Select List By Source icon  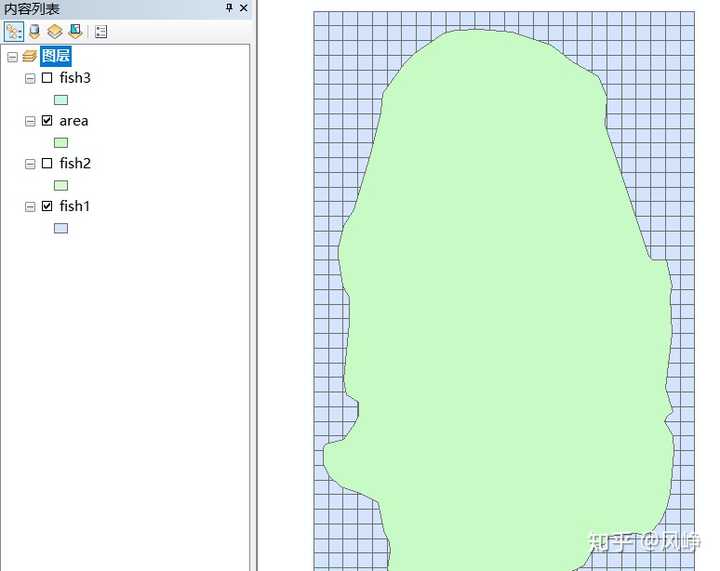[x=34, y=32]
